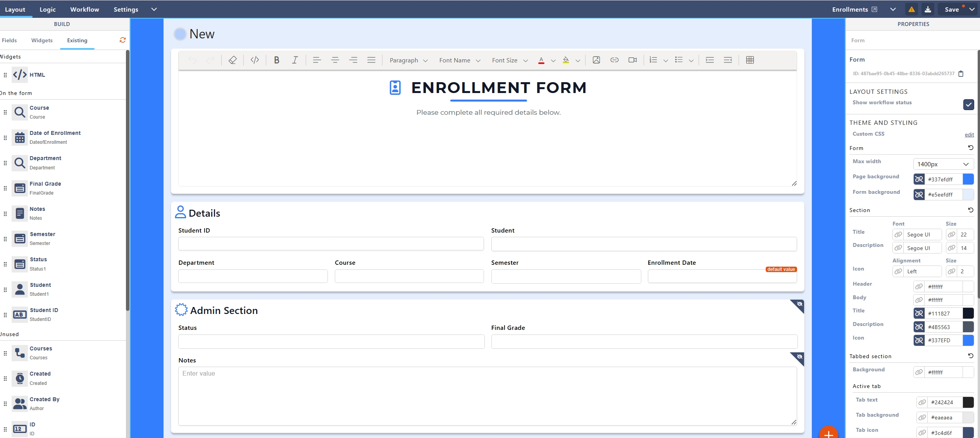Click the insert table icon

[750, 60]
